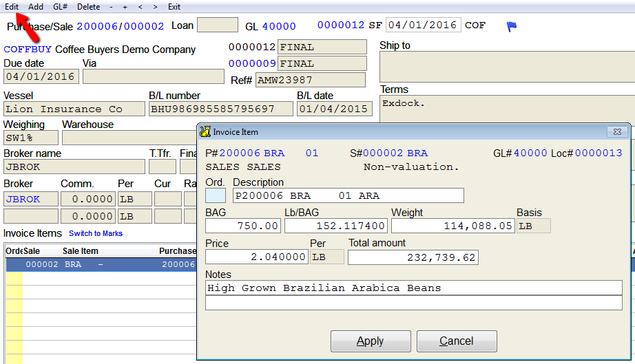
Task: Close the Invoice Item dialog
Action: click(617, 132)
